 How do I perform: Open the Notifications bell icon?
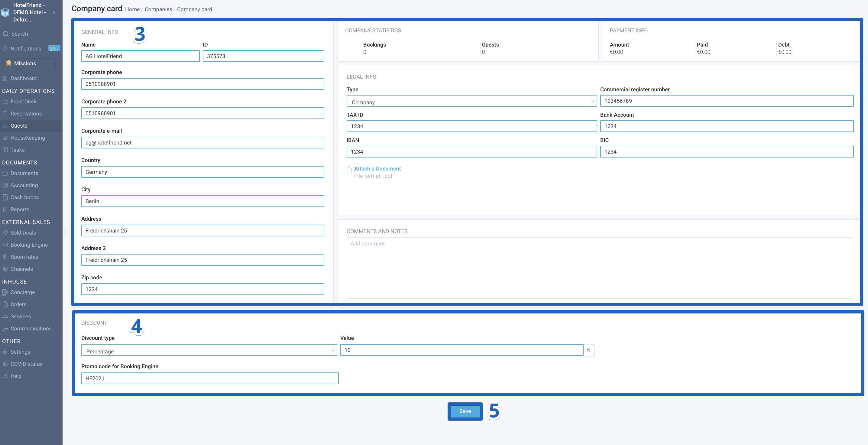coord(5,49)
